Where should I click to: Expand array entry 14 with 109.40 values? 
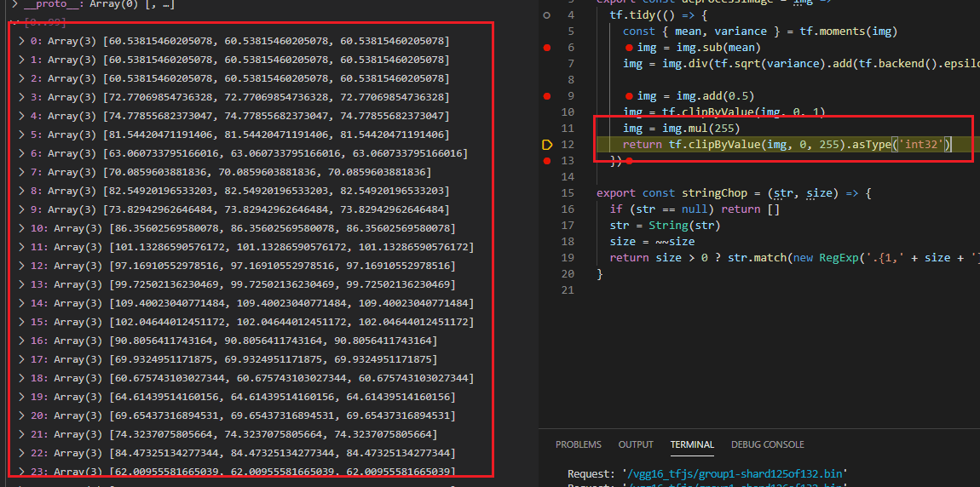(x=22, y=303)
